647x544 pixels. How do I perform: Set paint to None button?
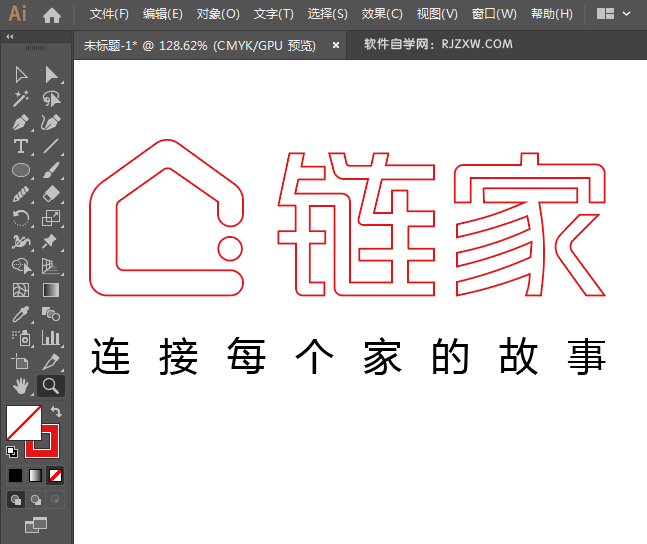coord(55,475)
